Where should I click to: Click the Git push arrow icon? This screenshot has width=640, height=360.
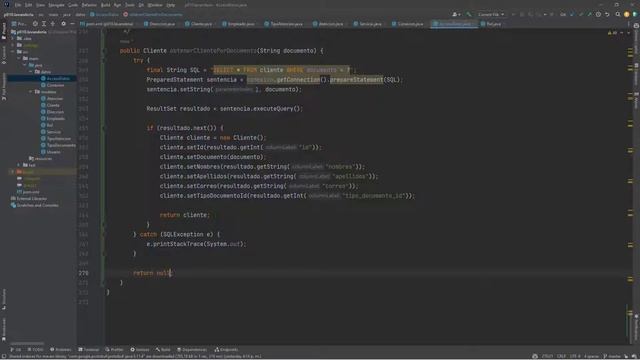pyautogui.click(x=589, y=14)
